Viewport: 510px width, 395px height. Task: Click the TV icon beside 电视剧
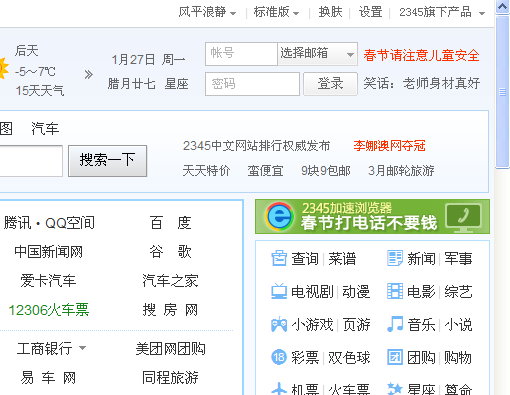pyautogui.click(x=279, y=291)
